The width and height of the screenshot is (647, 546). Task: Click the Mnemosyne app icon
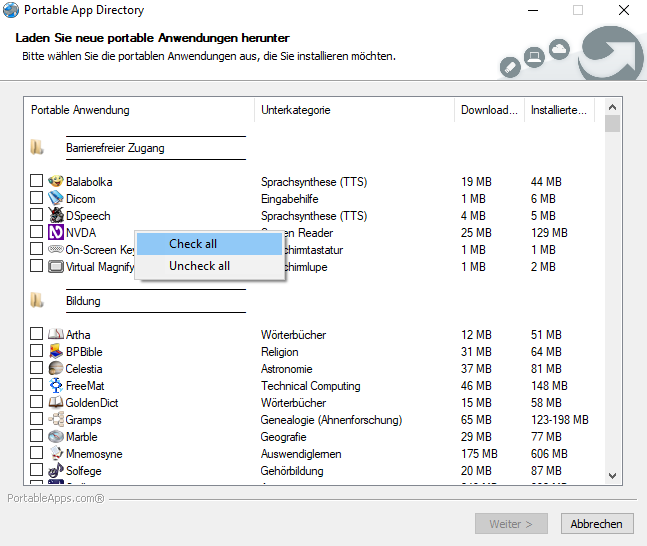coord(55,453)
